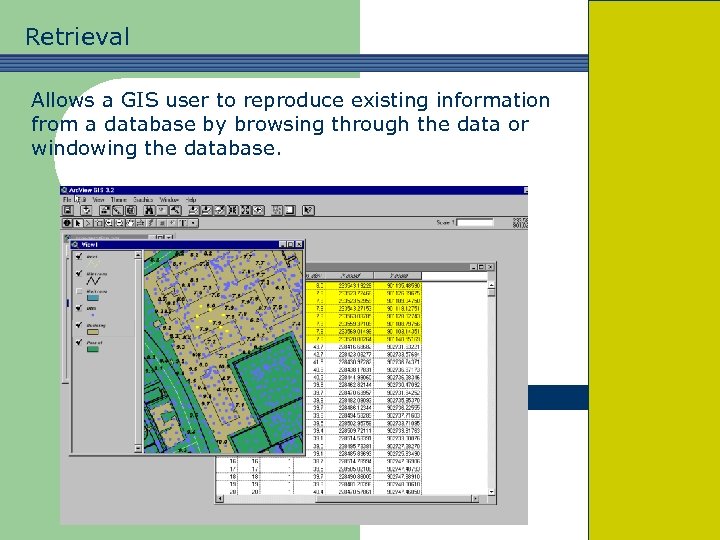Enable the unchecked teal-swatch theme checkbox

79,291
